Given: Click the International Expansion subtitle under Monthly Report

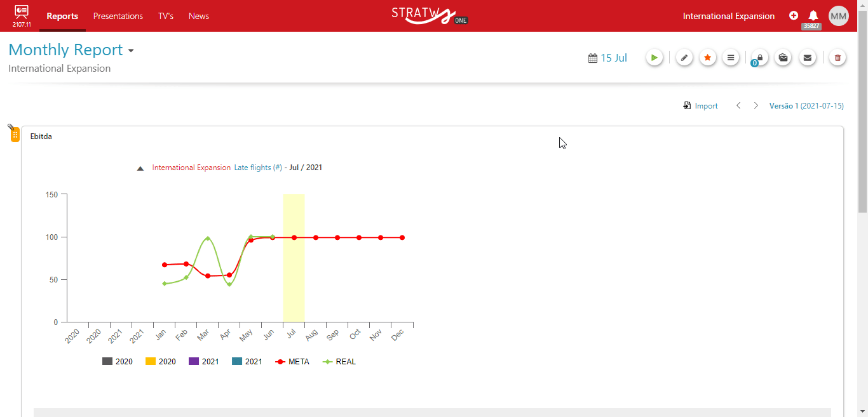Looking at the screenshot, I should 59,69.
